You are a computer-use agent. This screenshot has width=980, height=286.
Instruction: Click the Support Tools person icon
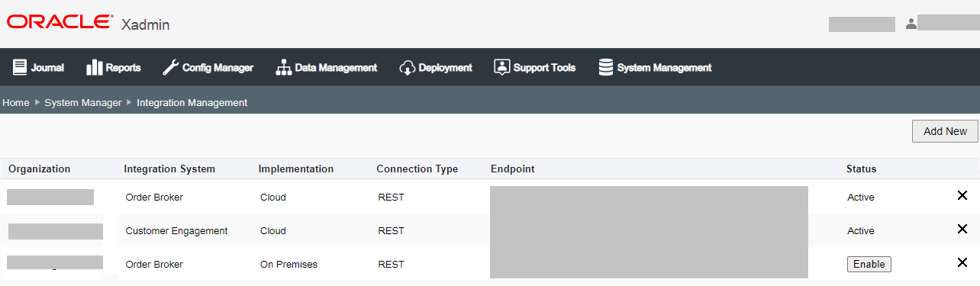click(x=501, y=67)
